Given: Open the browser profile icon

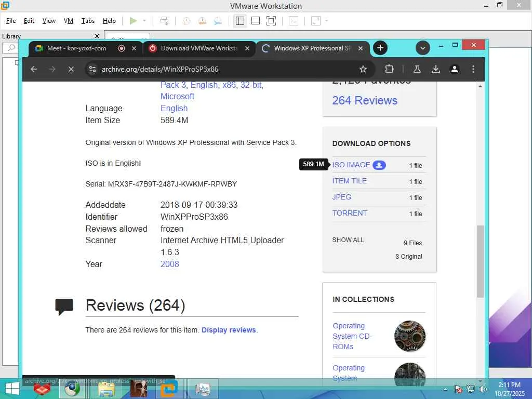Looking at the screenshot, I should coord(455,69).
